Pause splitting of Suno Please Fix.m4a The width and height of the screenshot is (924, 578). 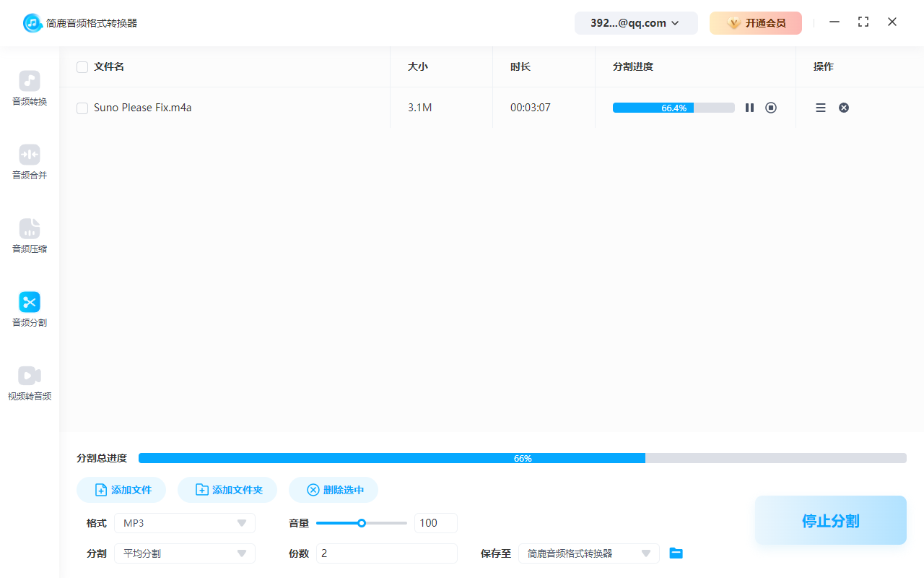[x=749, y=107]
